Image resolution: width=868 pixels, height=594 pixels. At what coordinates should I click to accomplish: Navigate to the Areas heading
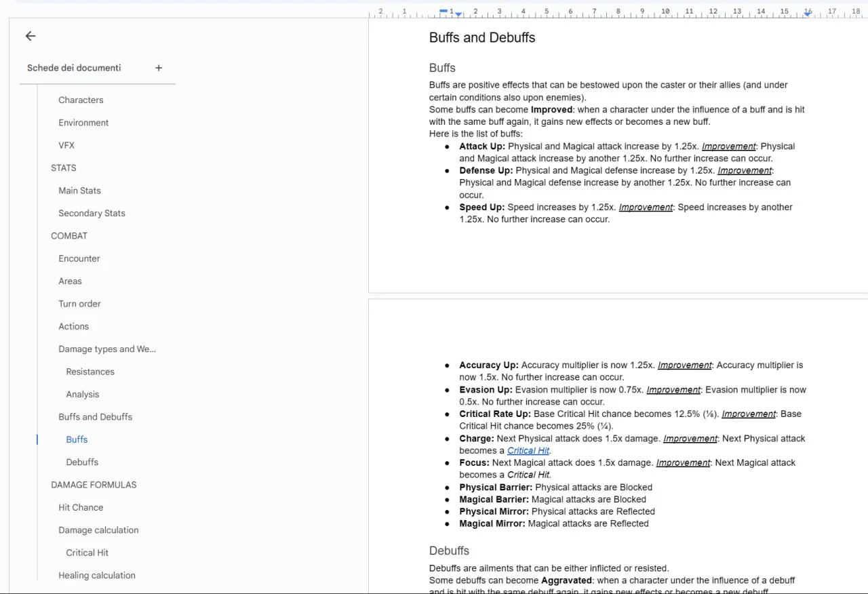(70, 281)
